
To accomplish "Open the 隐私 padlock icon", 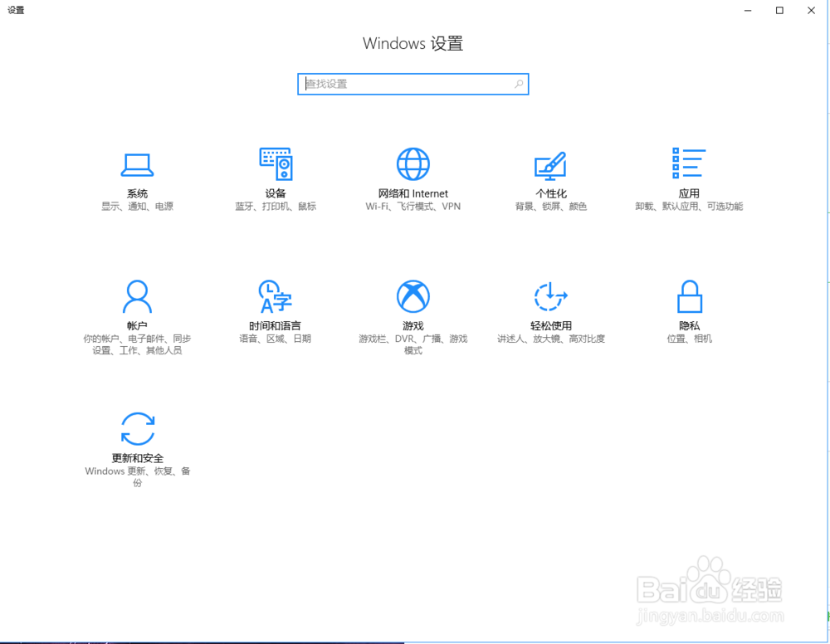I will pos(689,296).
